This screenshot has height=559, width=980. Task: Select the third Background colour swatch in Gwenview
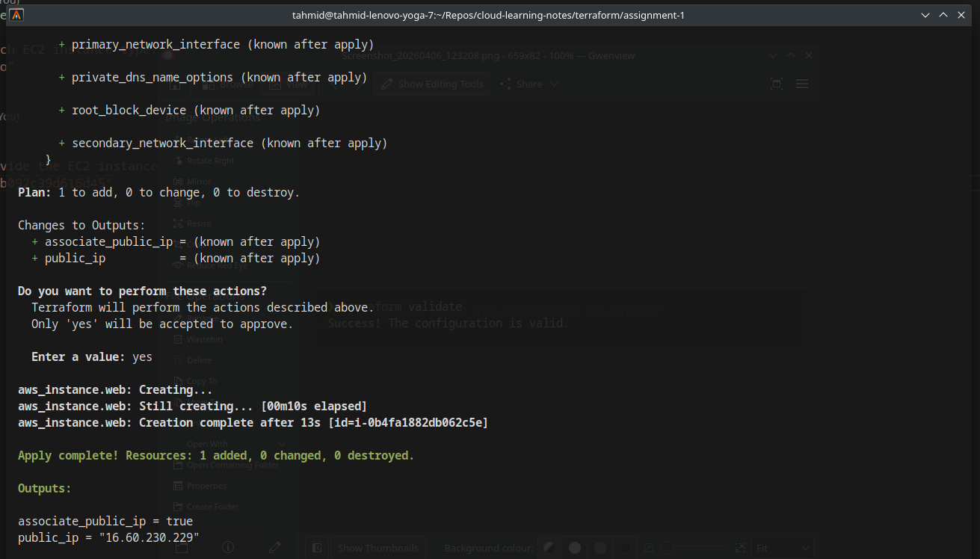tap(600, 548)
